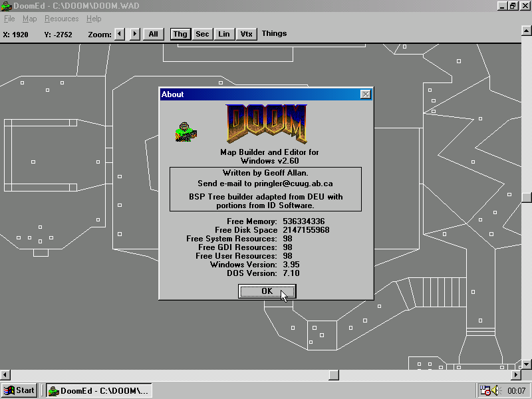This screenshot has height=399, width=532.
Task: Click the email line pringler@cuug.ab.ca
Action: click(x=265, y=184)
